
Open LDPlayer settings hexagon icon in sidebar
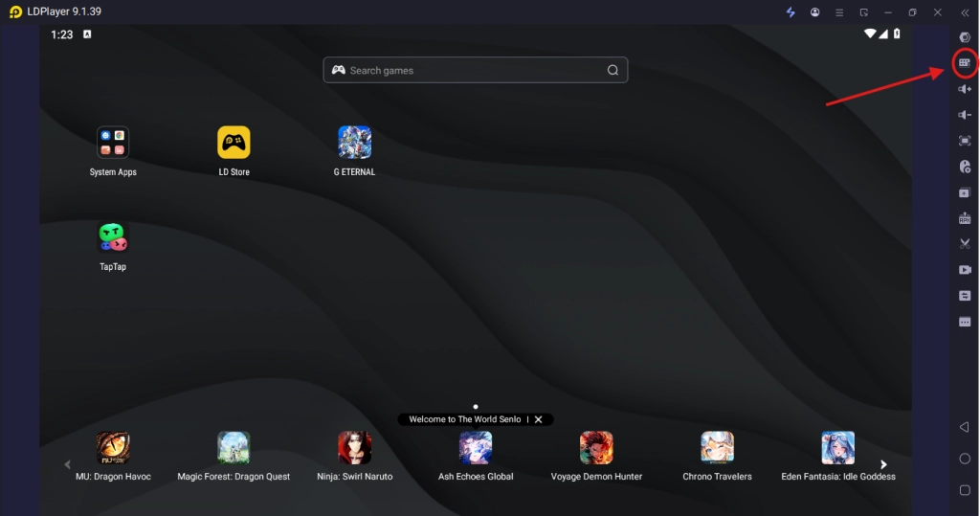(x=965, y=37)
